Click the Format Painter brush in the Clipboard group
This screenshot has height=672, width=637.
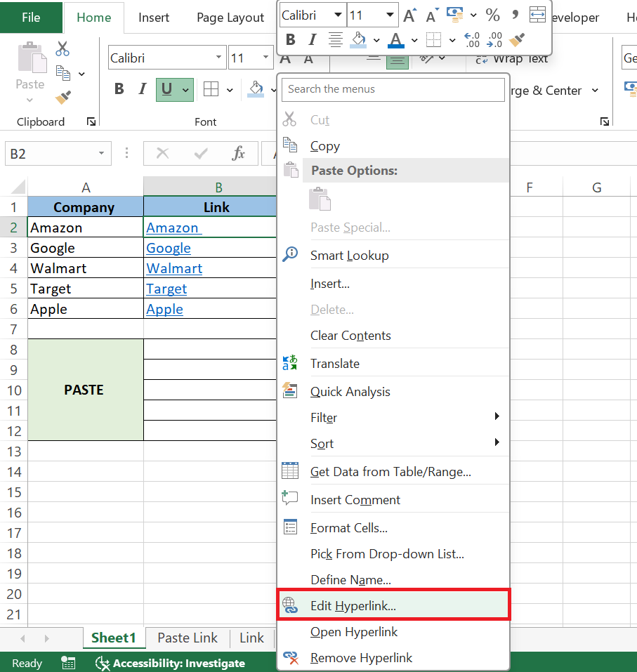coord(63,98)
